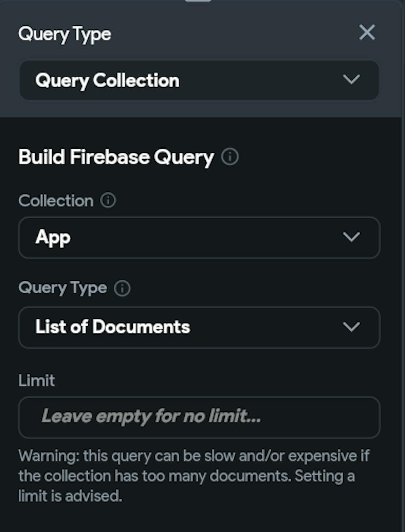The height and width of the screenshot is (532, 405).
Task: Click the Collection info icon
Action: 108,200
